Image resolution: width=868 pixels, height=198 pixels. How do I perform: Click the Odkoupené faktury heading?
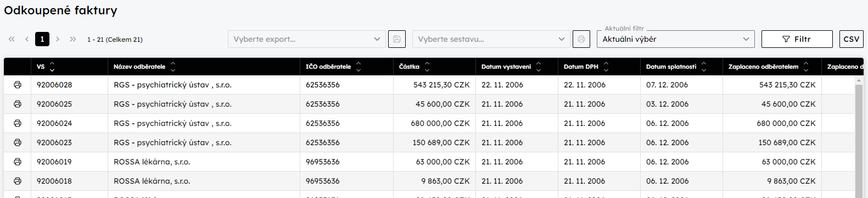60,10
